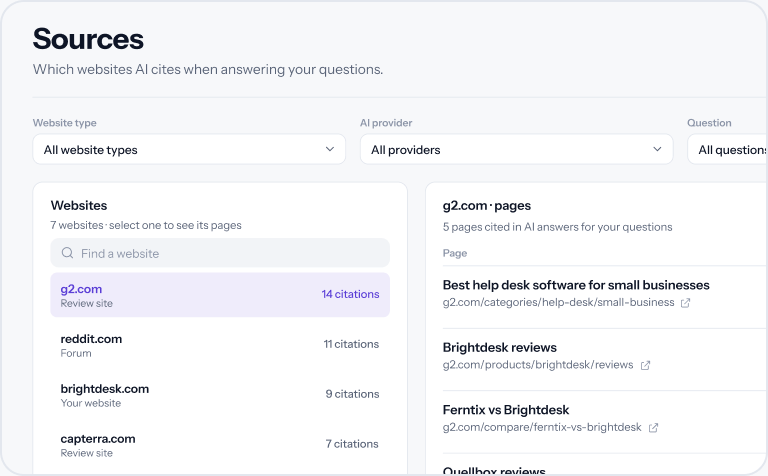Click the 14 citations count
The image size is (768, 476).
pos(350,294)
